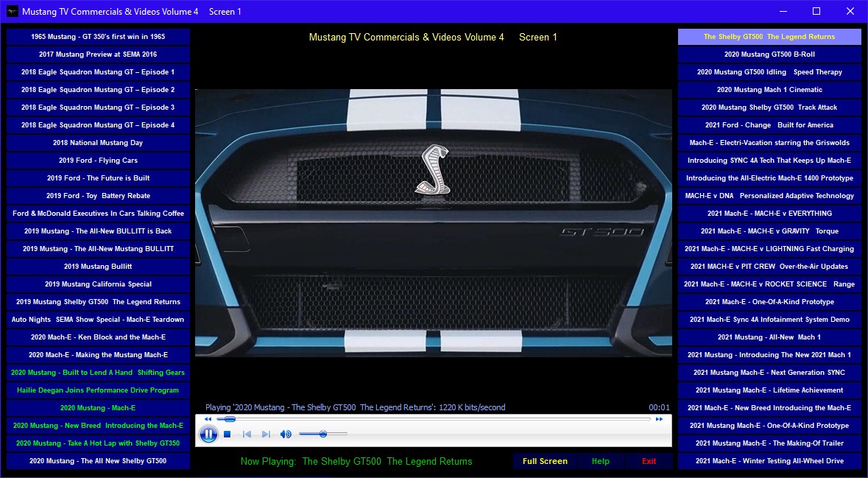The width and height of the screenshot is (868, 478).
Task: Play 'MACH-E v PIT CREW Over-the-Air Updates'
Action: click(769, 267)
